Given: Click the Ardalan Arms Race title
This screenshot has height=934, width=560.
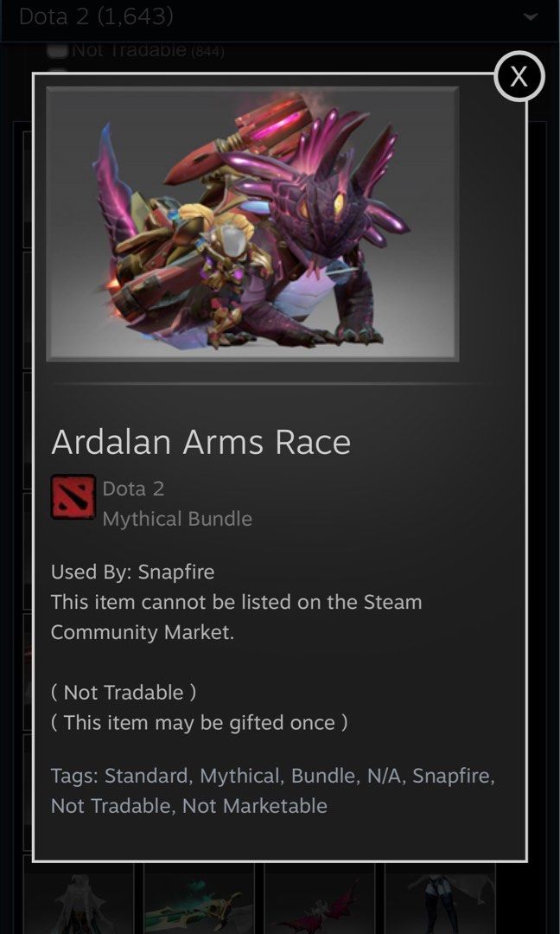Looking at the screenshot, I should 200,442.
